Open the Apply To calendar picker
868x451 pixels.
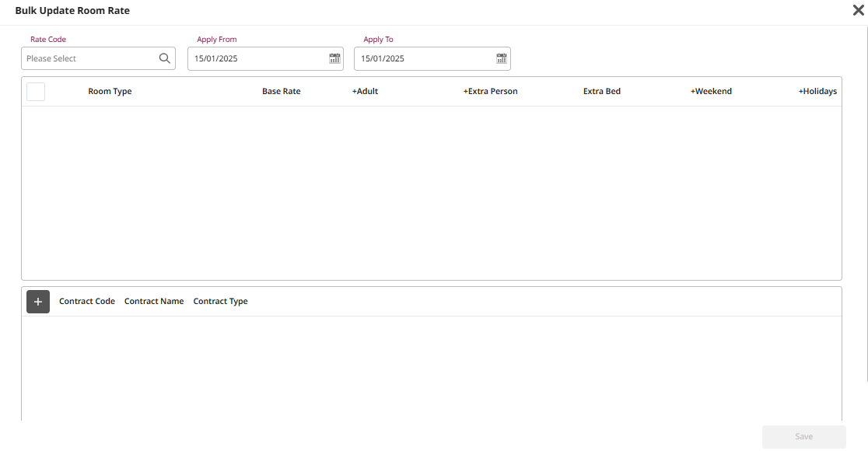tap(502, 58)
